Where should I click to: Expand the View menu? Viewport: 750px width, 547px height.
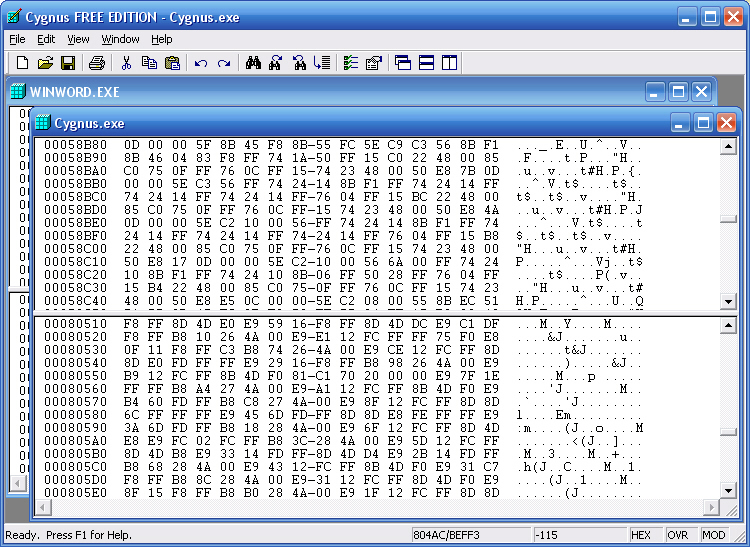pyautogui.click(x=78, y=39)
